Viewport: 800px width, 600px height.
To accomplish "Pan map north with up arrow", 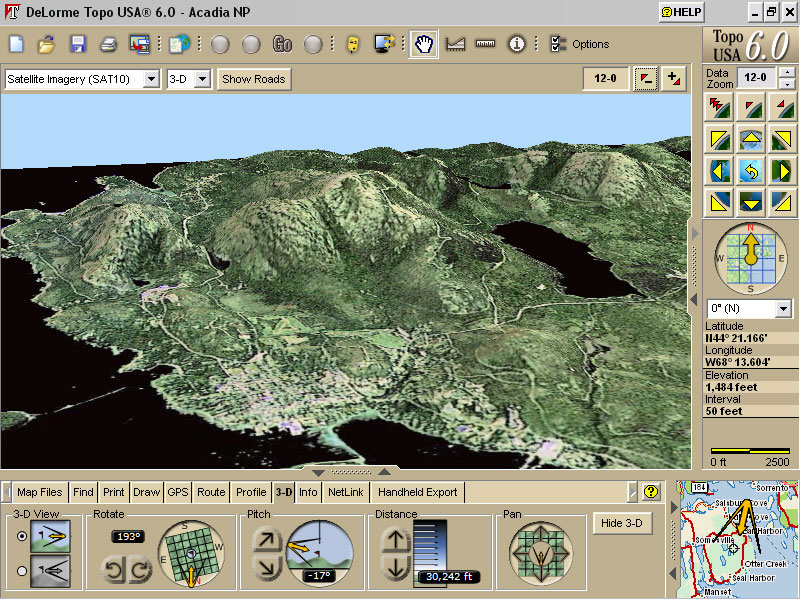I will click(751, 139).
